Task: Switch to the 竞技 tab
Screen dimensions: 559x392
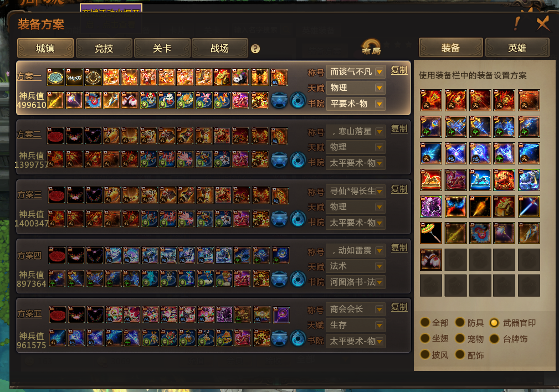Action: pos(104,48)
